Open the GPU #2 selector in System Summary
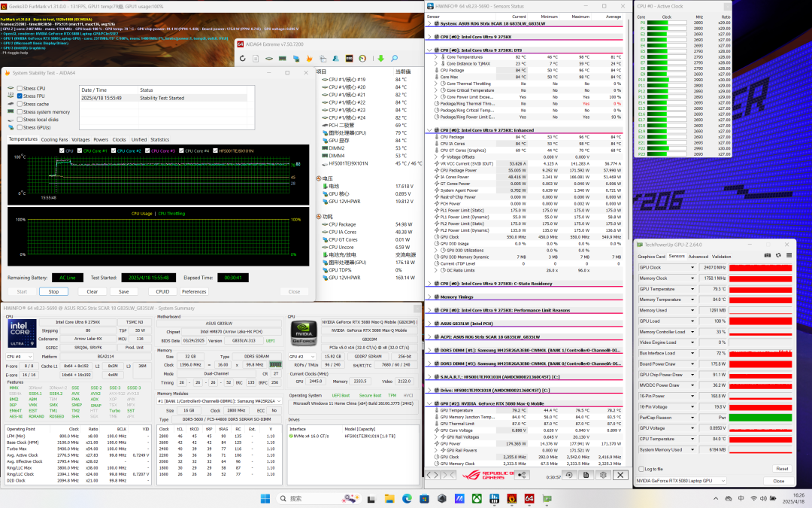This screenshot has height=508, width=812. [x=302, y=357]
